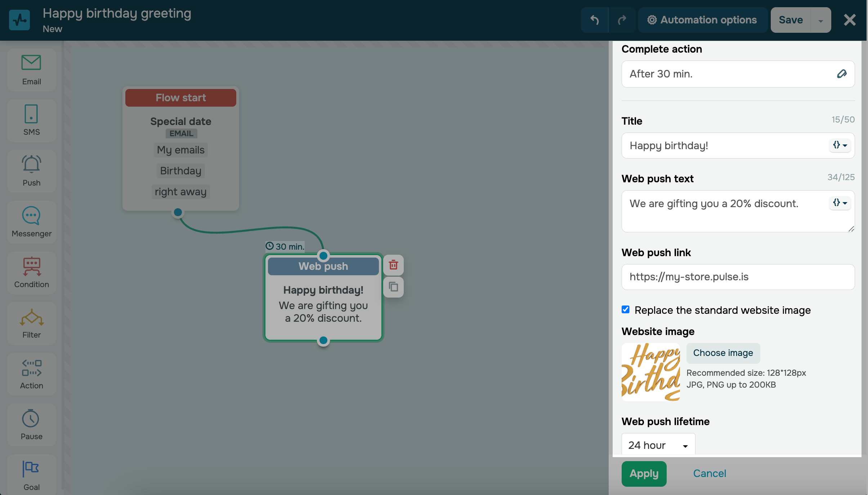The height and width of the screenshot is (495, 868).
Task: Delete the Web push block
Action: pos(393,265)
